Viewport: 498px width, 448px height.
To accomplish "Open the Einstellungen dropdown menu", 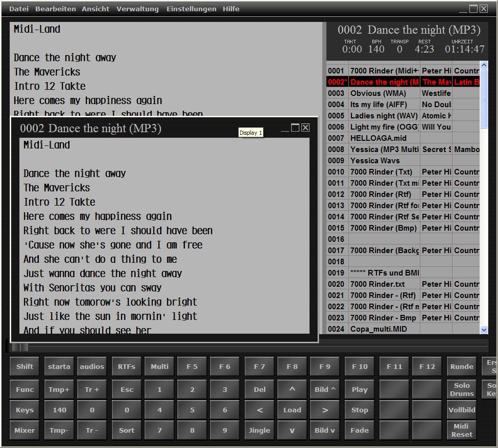I will coord(191,9).
